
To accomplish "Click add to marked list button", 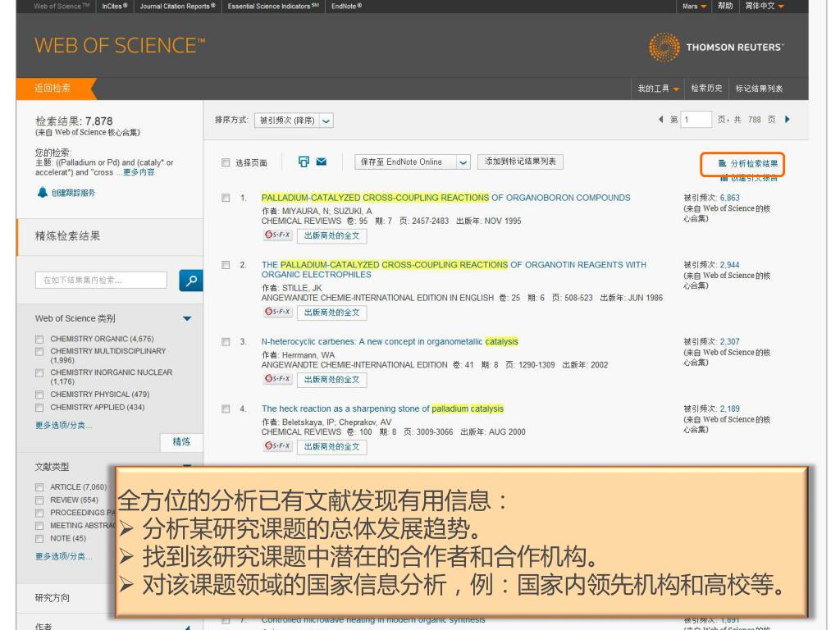I will [520, 162].
